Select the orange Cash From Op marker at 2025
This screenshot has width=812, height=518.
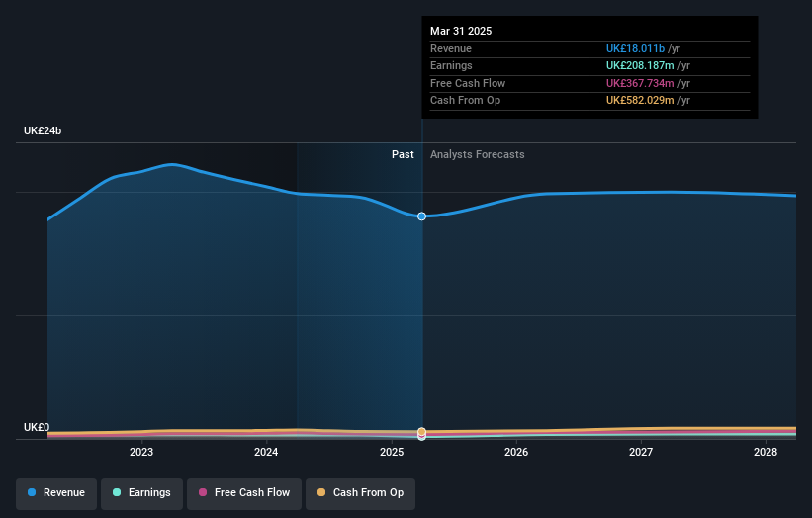point(422,432)
